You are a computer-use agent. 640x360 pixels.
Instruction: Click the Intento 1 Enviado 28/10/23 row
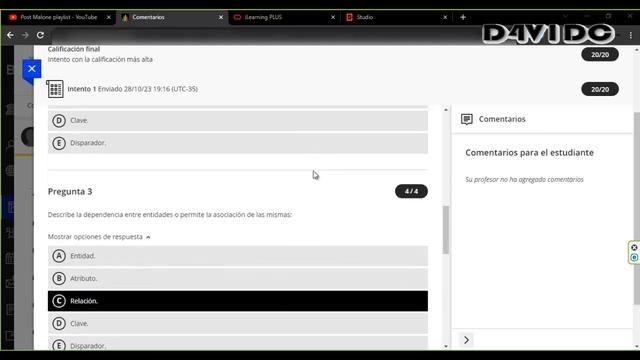(x=132, y=89)
